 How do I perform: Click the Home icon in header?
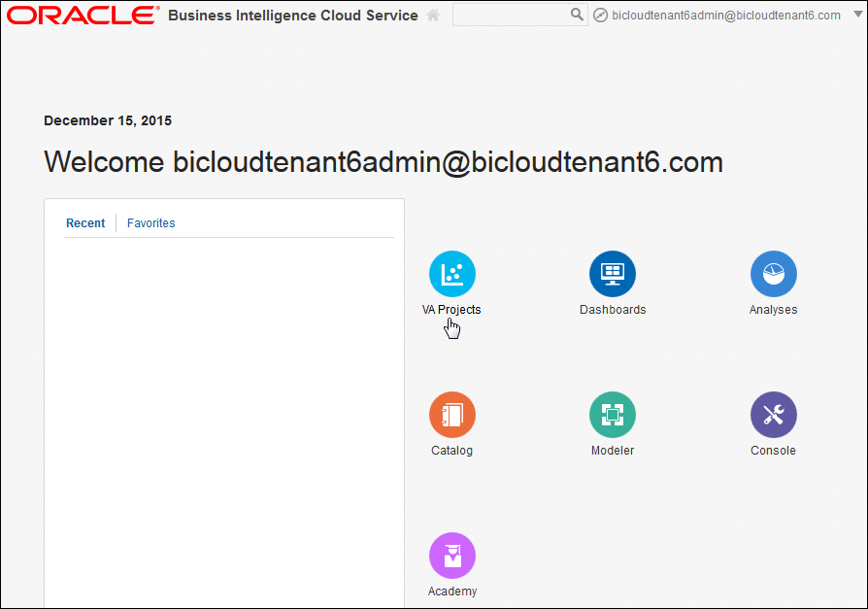coord(433,15)
